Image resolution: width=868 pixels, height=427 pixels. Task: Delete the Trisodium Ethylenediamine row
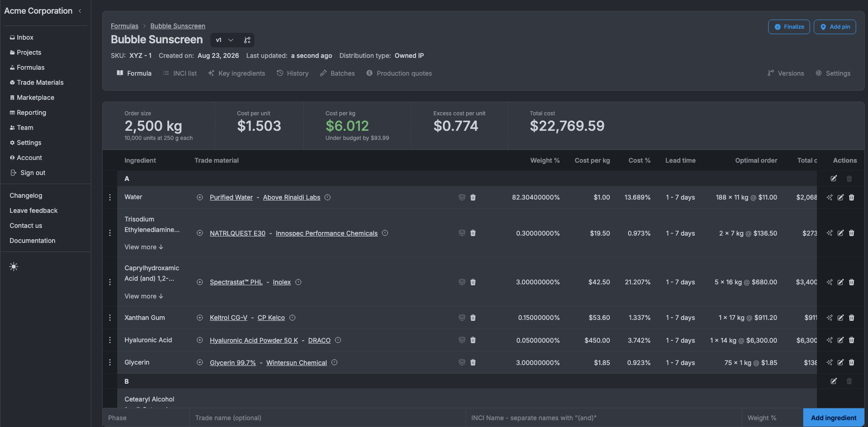[x=852, y=233]
